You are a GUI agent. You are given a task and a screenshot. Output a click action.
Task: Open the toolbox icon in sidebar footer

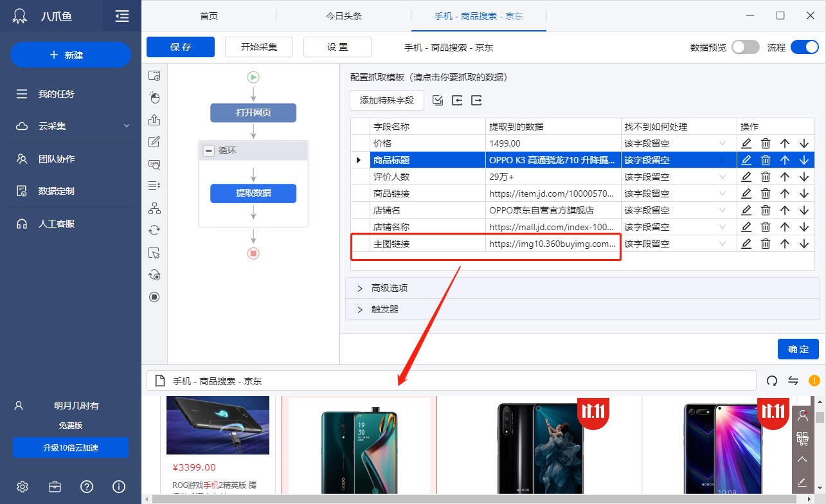coord(55,487)
